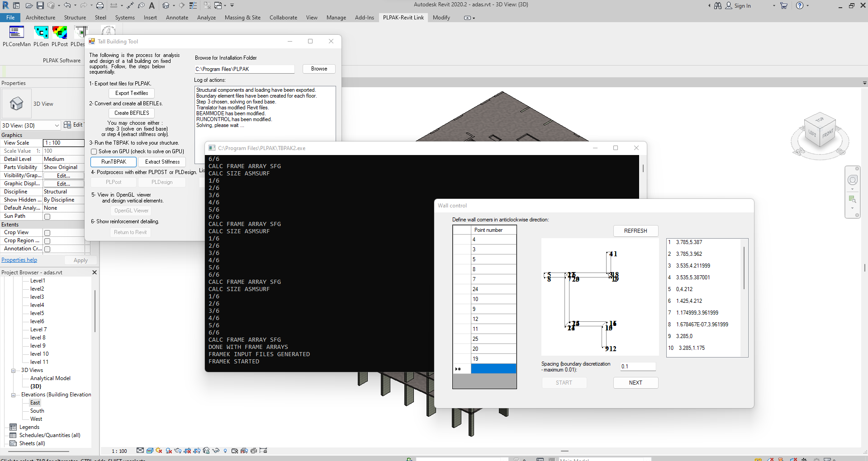
Task: Select the Measure Between Two References tool
Action: click(114, 5)
